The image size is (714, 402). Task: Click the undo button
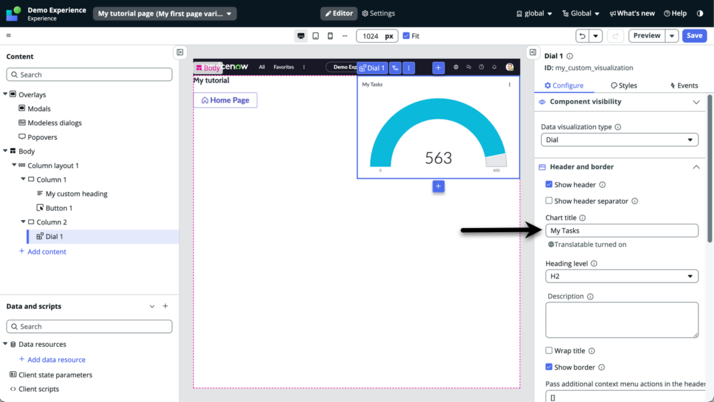[582, 36]
